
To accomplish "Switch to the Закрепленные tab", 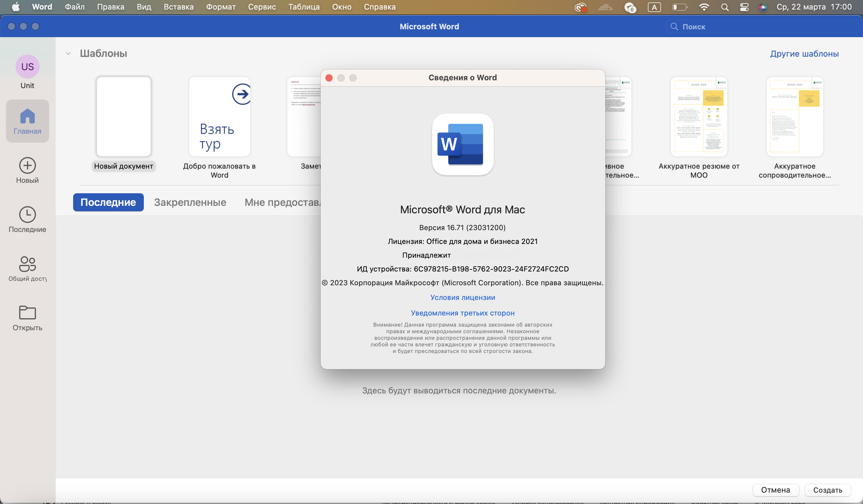I will click(190, 202).
